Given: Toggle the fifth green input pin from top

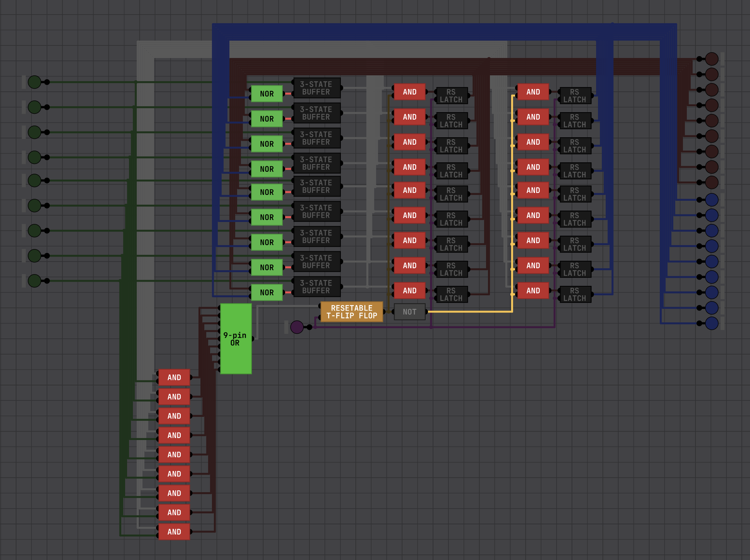Looking at the screenshot, I should point(35,180).
